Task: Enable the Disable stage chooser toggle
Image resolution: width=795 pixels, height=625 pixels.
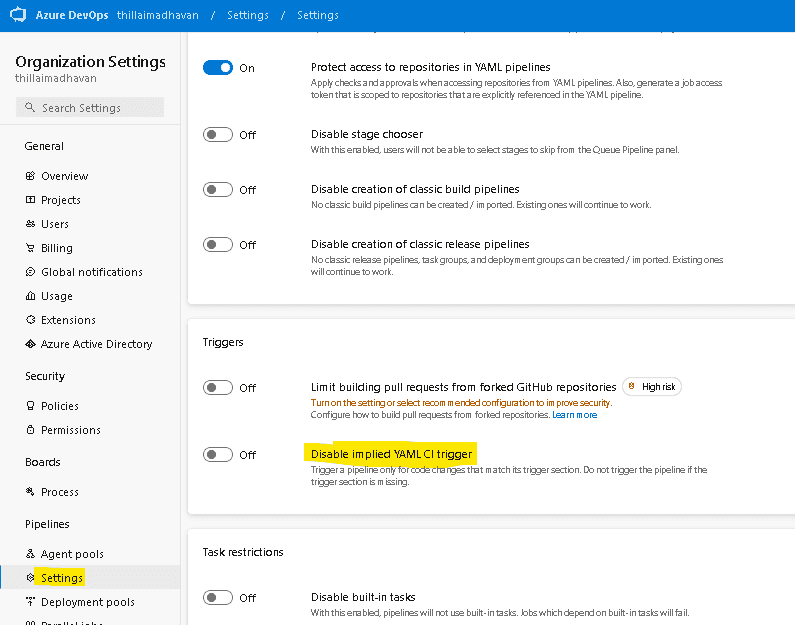Action: click(x=218, y=134)
